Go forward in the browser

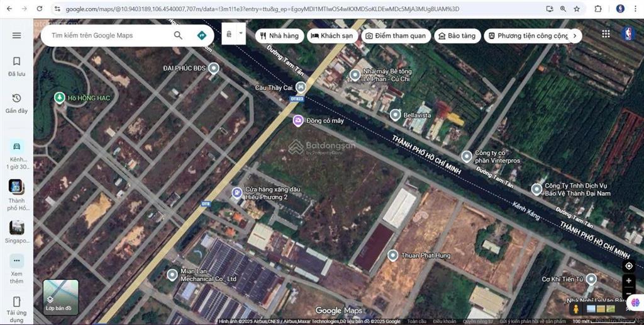pos(25,9)
